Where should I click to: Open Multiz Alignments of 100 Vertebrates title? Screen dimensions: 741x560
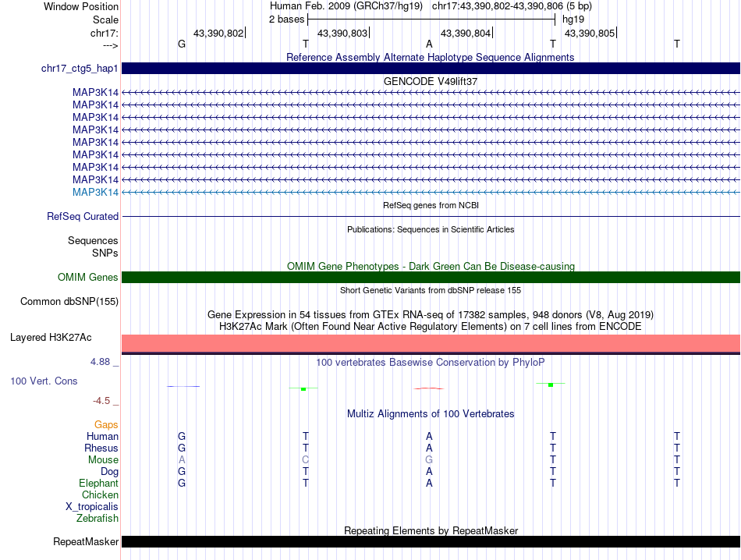431,414
